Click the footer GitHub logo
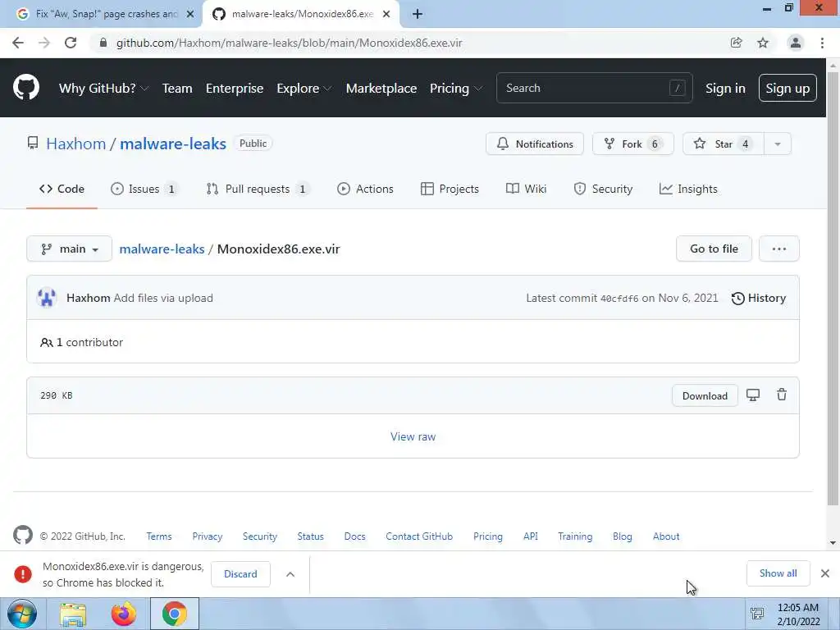 22,535
